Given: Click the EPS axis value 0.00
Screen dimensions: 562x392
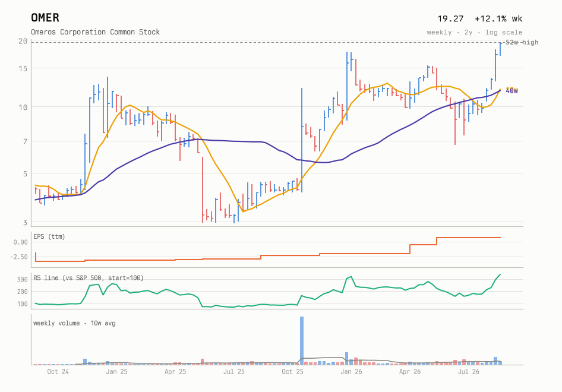Looking at the screenshot, I should click(x=20, y=242).
